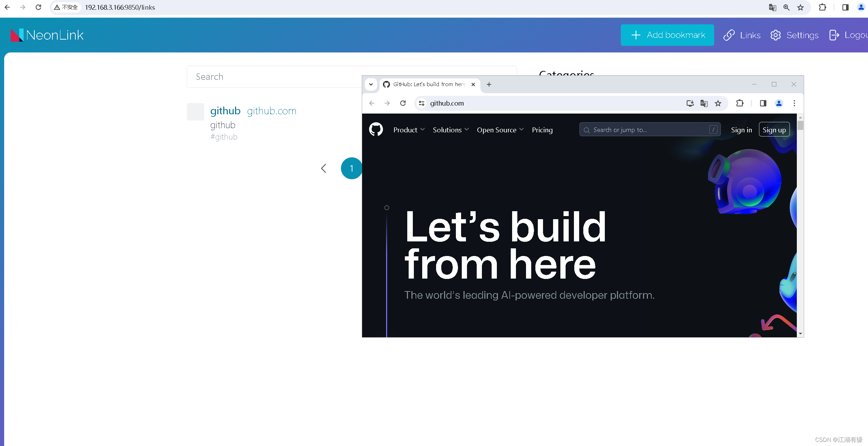Open the github.com bookmark link
Image resolution: width=868 pixels, height=446 pixels.
pyautogui.click(x=272, y=111)
